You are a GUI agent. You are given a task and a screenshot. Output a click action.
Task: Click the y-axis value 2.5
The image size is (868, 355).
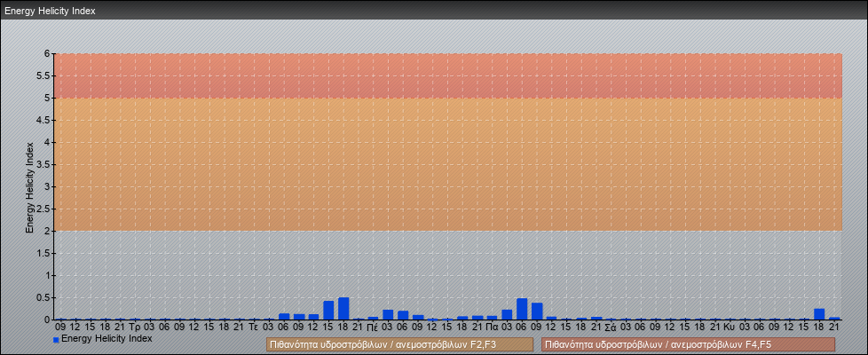44,209
